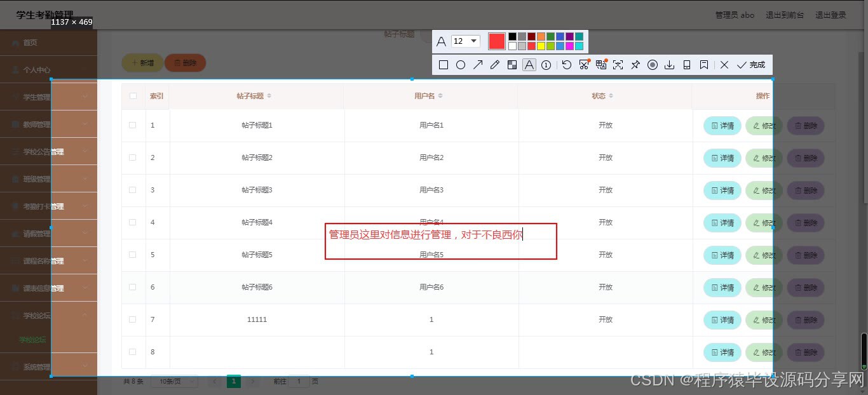Pick the black color swatch
This screenshot has width=868, height=395.
pyautogui.click(x=512, y=37)
